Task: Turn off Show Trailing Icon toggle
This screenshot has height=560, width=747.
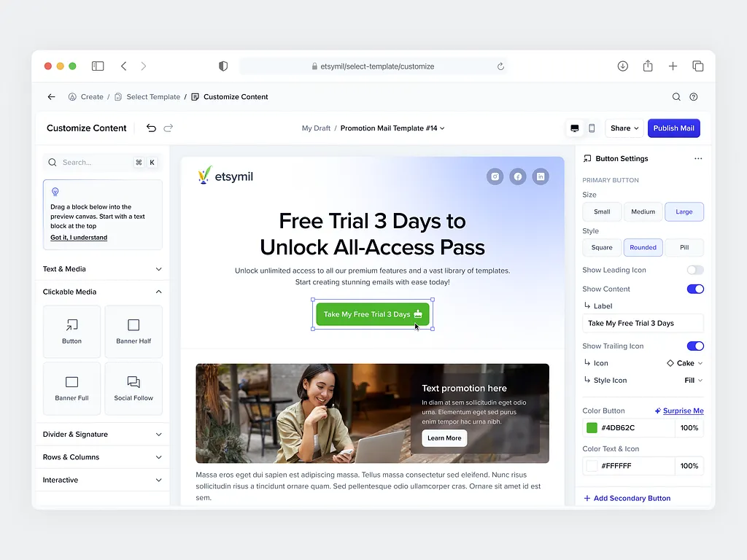Action: tap(695, 346)
